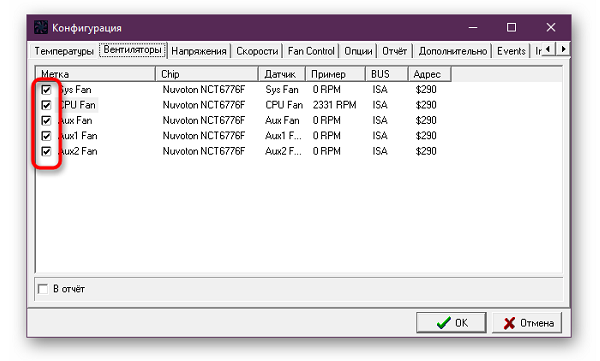The height and width of the screenshot is (361, 600).
Task: Click 'Aux Fan' in the Датчик column
Action: coord(282,121)
